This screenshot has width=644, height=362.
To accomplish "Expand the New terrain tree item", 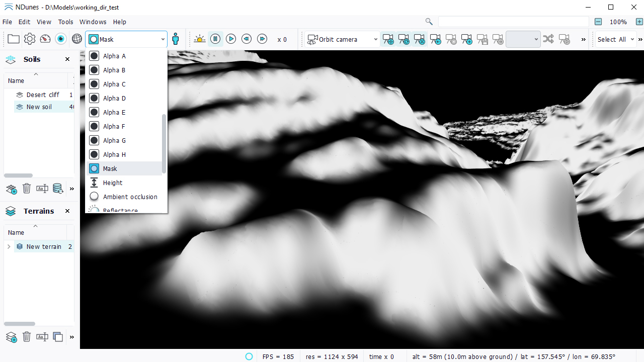I will 9,246.
